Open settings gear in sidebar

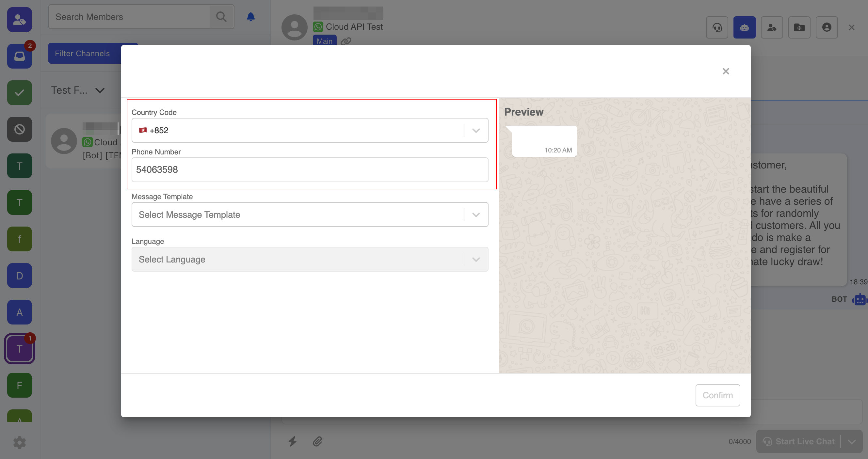[20, 442]
